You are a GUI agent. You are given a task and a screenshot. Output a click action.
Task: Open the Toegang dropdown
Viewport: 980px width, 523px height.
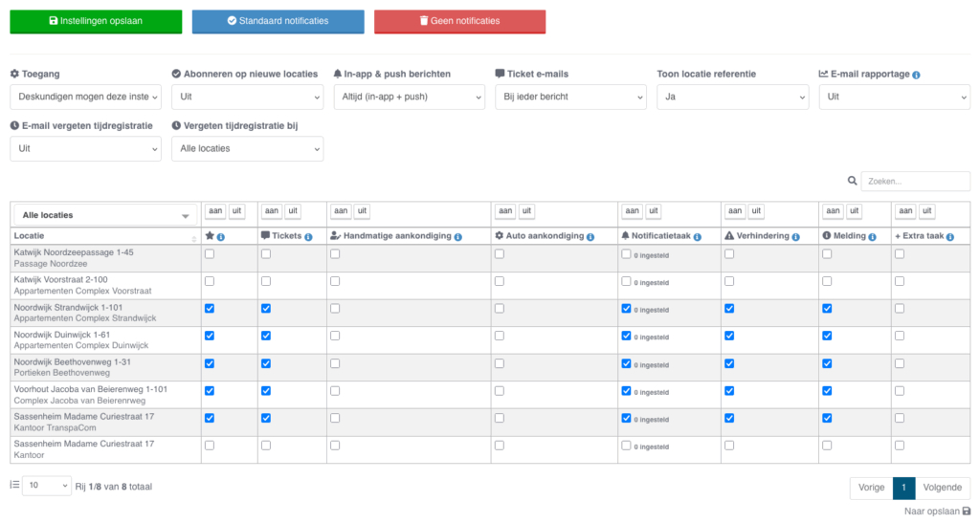click(85, 97)
